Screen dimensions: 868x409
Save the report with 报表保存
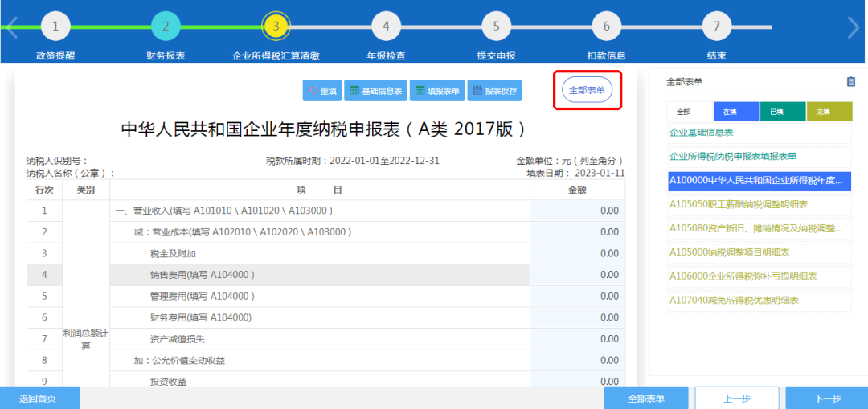(x=494, y=91)
